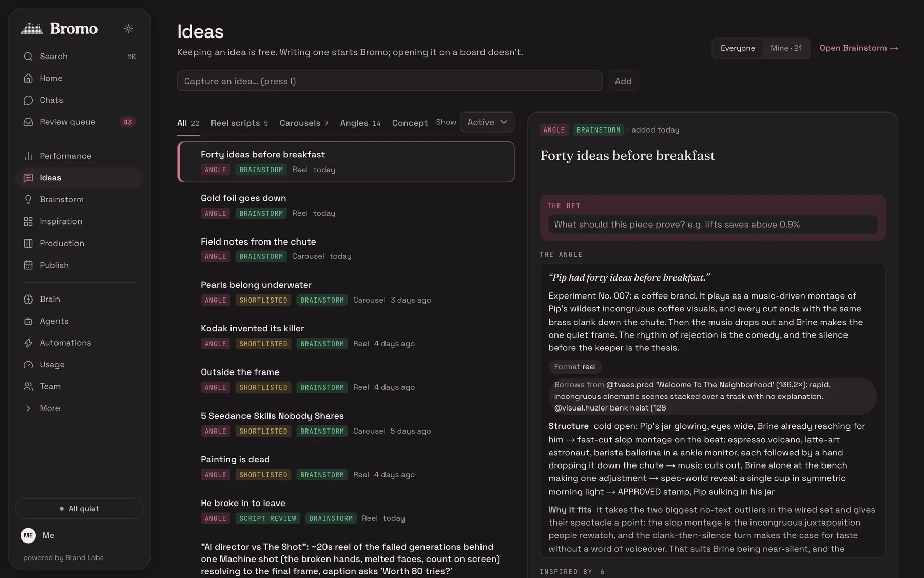Select the Outside the frame idea
The image size is (924, 578).
346,380
